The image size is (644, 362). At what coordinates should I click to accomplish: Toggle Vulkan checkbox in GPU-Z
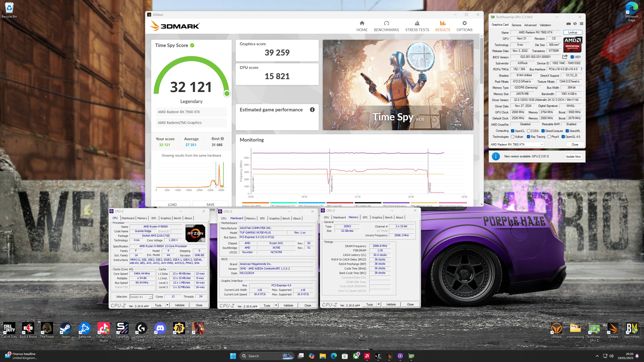click(512, 137)
